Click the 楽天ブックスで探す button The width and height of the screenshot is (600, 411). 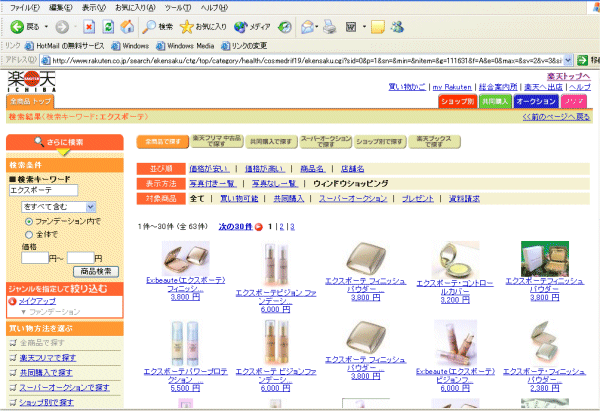[x=434, y=141]
